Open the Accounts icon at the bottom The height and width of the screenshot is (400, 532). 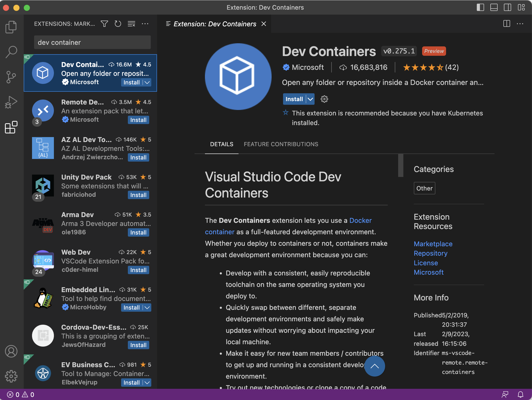point(11,351)
